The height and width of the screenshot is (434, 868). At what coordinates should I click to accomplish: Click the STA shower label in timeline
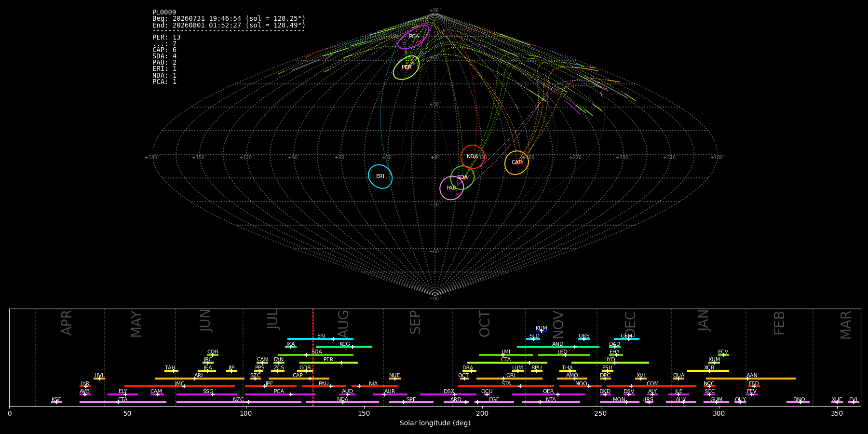[506, 384]
